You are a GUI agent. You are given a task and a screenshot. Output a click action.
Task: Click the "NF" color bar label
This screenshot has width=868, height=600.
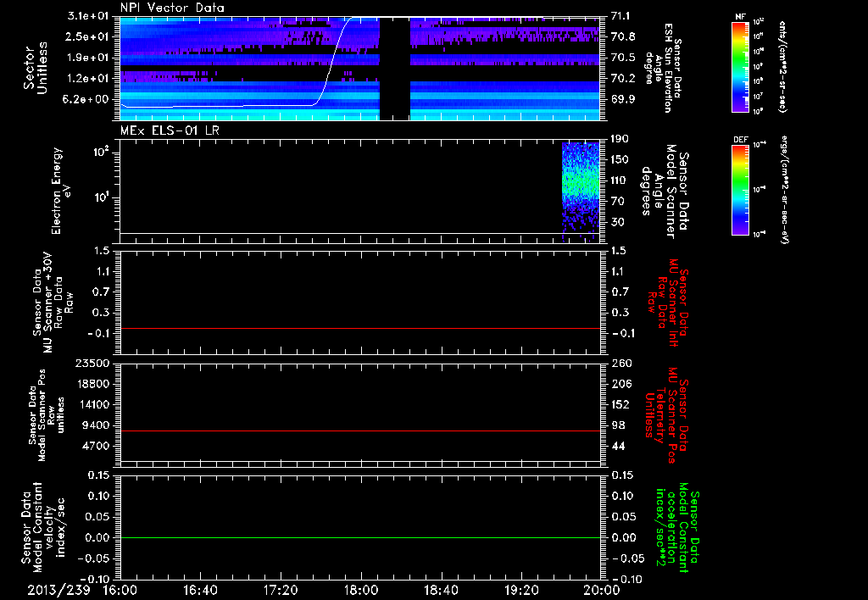click(740, 17)
